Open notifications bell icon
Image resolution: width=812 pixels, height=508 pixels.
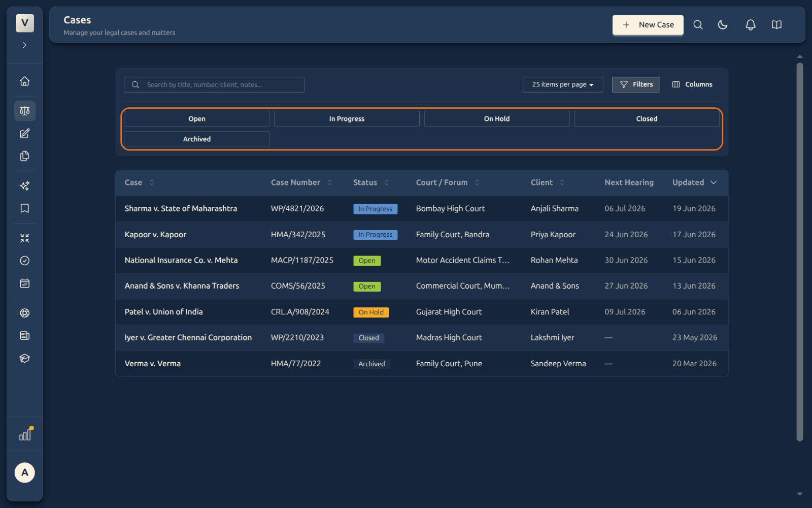(x=750, y=25)
